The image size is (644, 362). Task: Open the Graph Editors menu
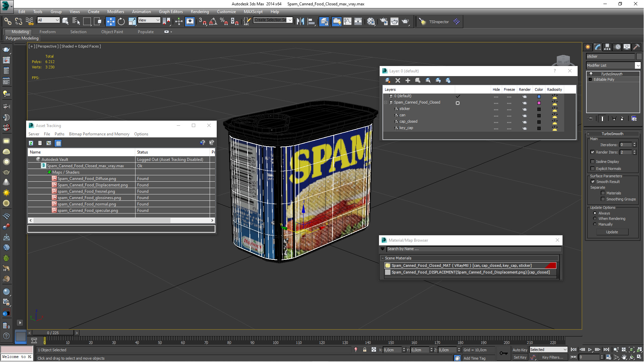point(171,12)
